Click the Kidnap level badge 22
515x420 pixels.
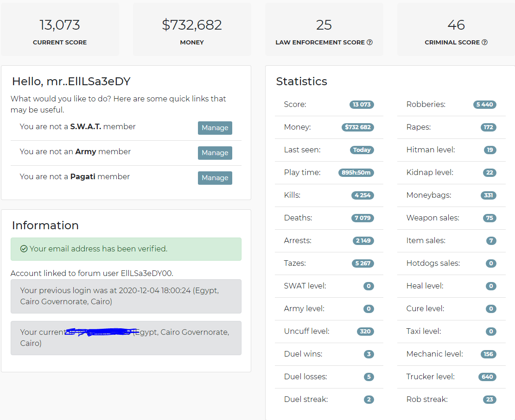pyautogui.click(x=490, y=173)
